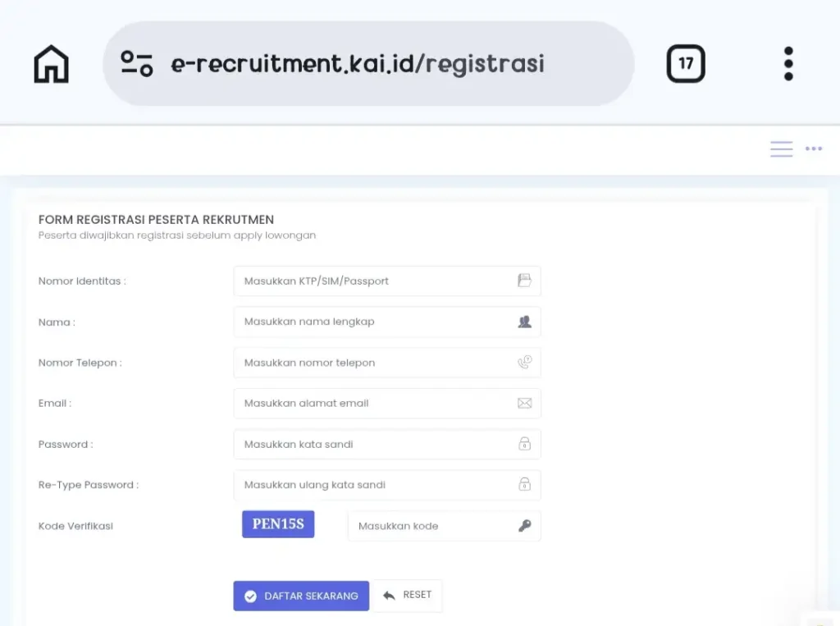Screen dimensions: 840x626
Task: Open the site hamburger menu
Action: (x=781, y=149)
